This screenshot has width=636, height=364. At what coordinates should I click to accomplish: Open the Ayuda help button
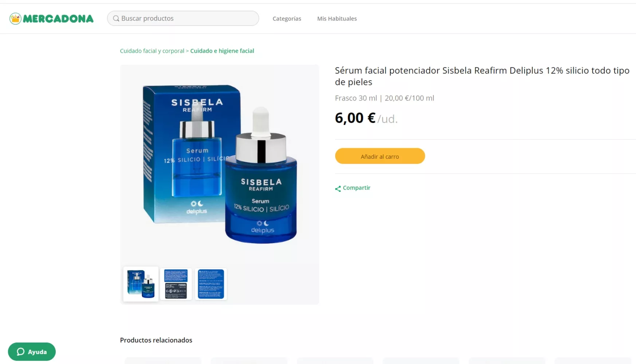tap(32, 352)
